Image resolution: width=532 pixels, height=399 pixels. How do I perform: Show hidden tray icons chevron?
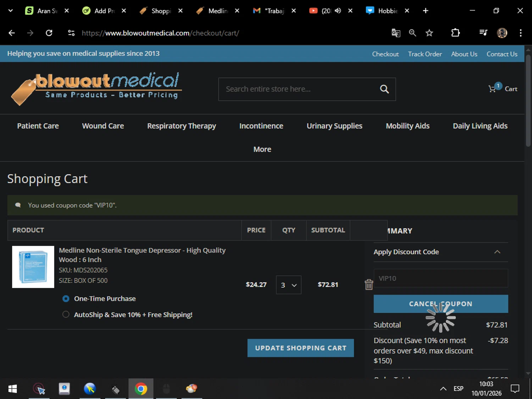point(443,389)
